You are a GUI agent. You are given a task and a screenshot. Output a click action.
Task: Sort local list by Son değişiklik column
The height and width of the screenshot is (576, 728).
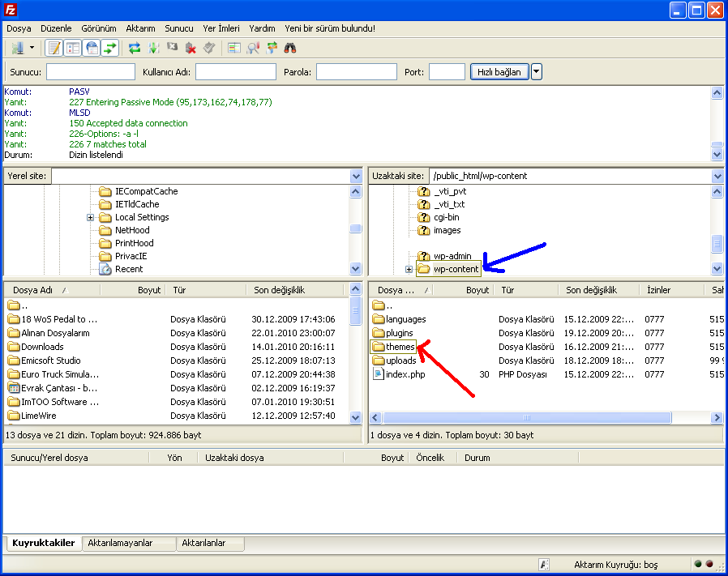295,290
